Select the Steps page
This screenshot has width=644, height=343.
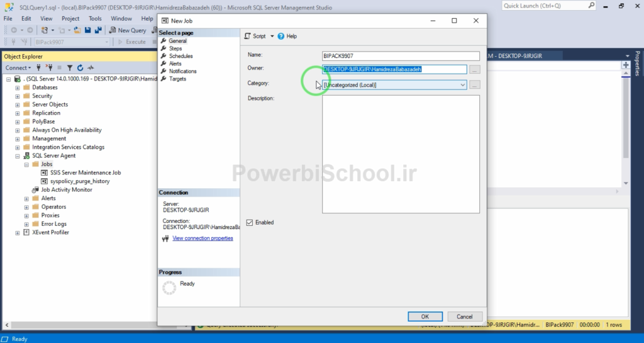point(175,48)
